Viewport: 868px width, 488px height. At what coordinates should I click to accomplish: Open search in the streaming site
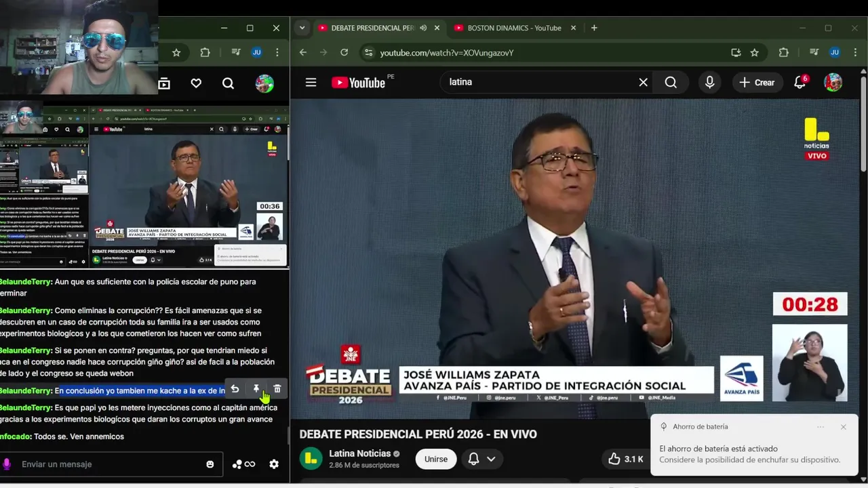point(228,83)
